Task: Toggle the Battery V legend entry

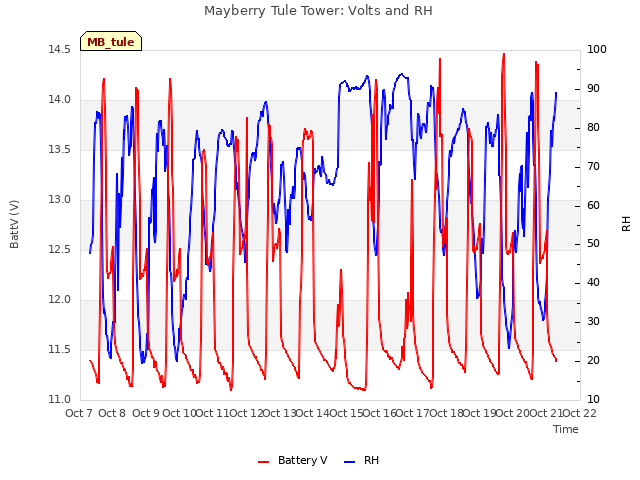Action: 292,460
